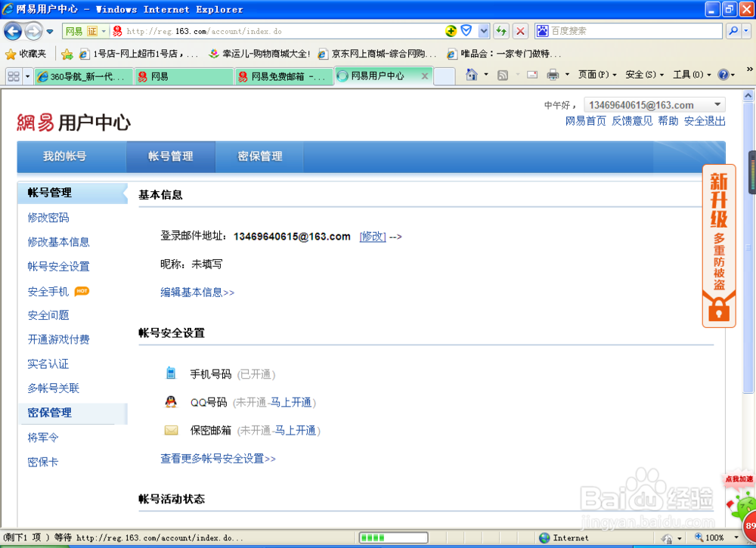The height and width of the screenshot is (548, 756).
Task: Click 马上开通 for 保密邮箱
Action: (x=295, y=430)
